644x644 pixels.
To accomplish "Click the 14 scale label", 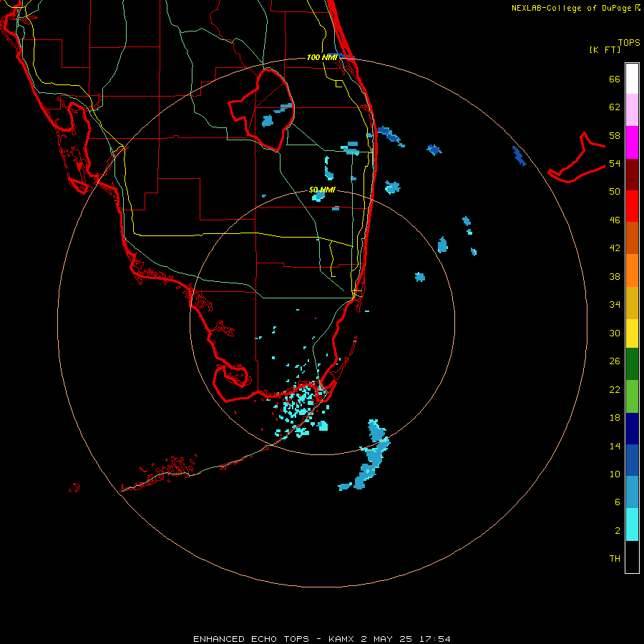I will pyautogui.click(x=615, y=446).
